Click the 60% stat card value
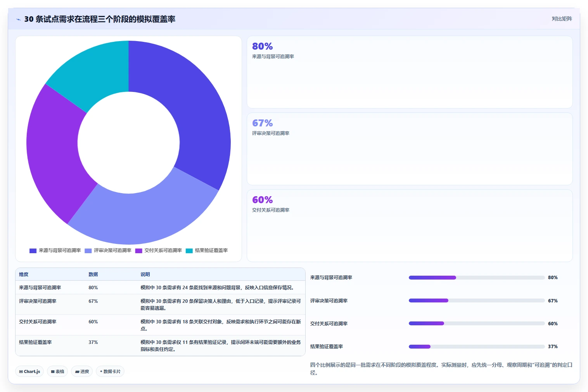Viewport: 588px width, 392px height. pyautogui.click(x=263, y=200)
